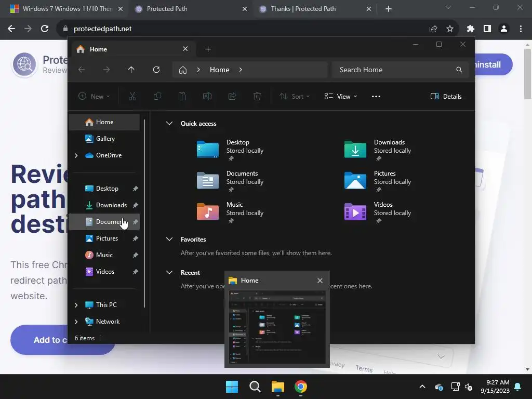Unpin Music in the sidebar

tap(136, 255)
